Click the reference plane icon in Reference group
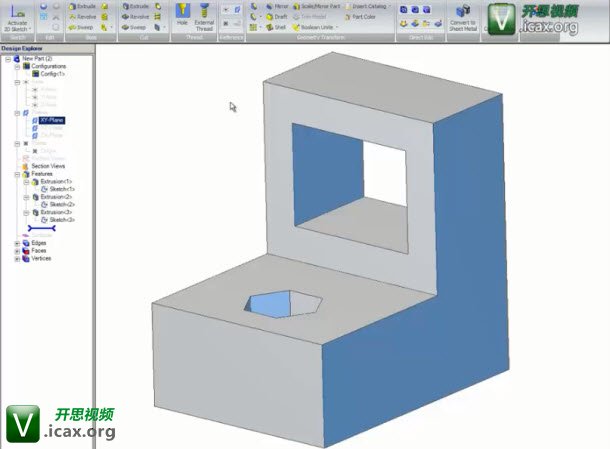This screenshot has height=449, width=610. coord(237,9)
